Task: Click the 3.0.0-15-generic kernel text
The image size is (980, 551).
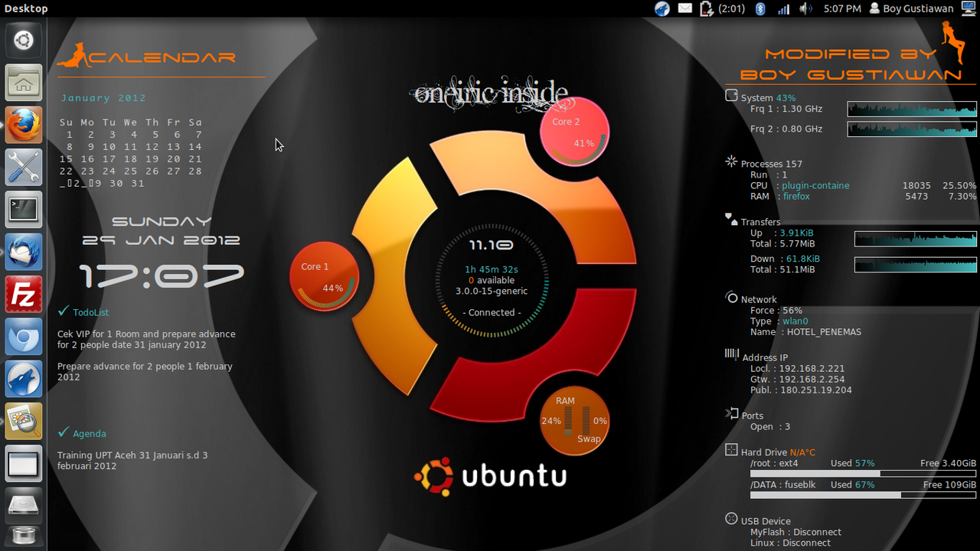Action: click(x=492, y=291)
